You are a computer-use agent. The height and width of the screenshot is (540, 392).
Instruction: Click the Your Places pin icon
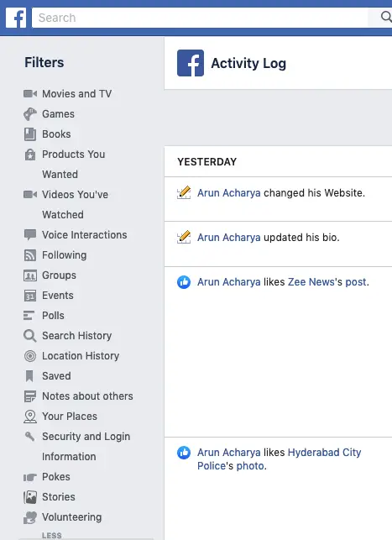[x=30, y=417]
